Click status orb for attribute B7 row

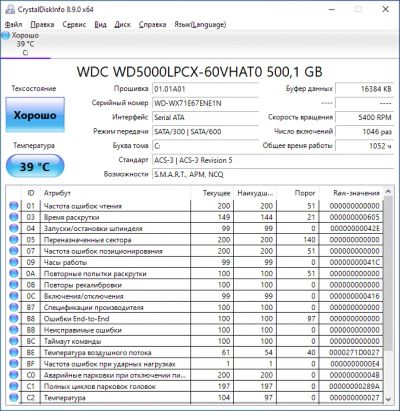[14, 307]
